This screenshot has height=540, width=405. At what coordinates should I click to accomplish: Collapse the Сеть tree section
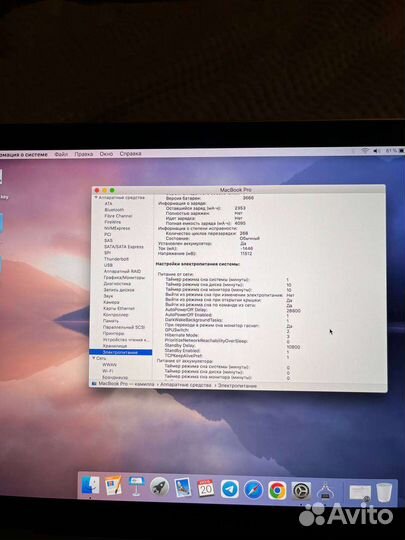point(93,358)
